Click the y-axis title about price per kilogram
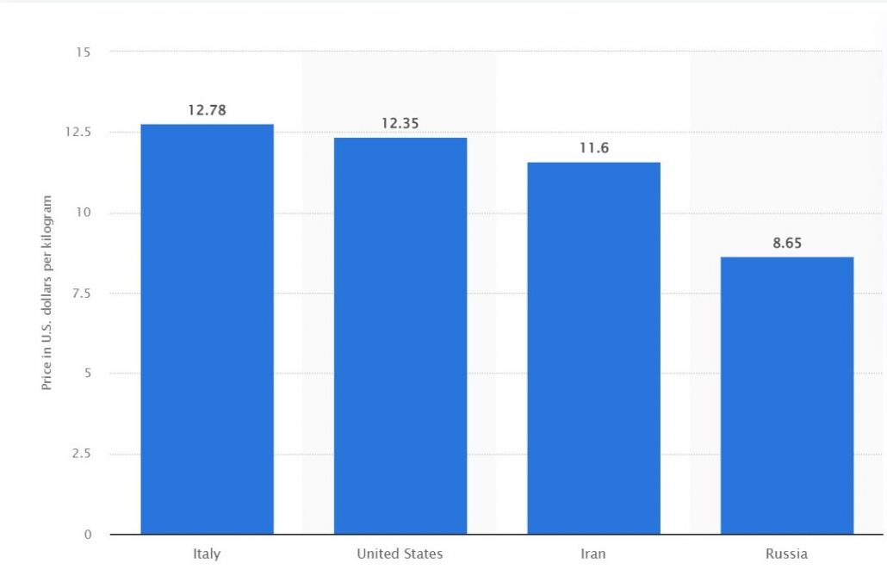The image size is (887, 588). click(x=47, y=294)
